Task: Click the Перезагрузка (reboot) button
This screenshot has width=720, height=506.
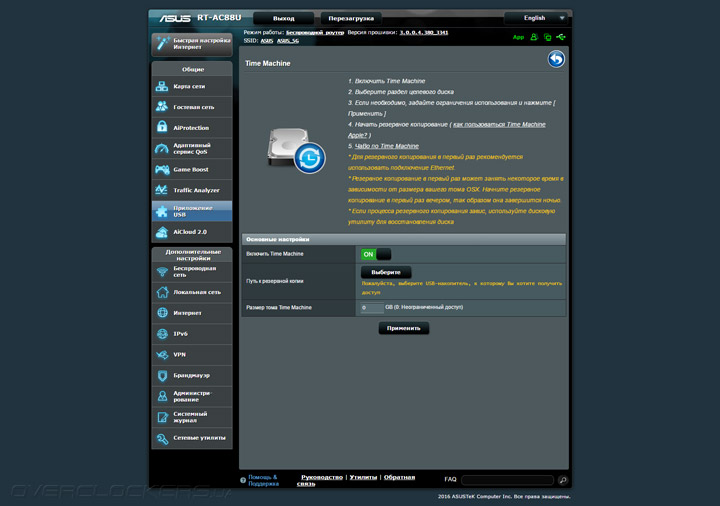Action: tap(351, 18)
